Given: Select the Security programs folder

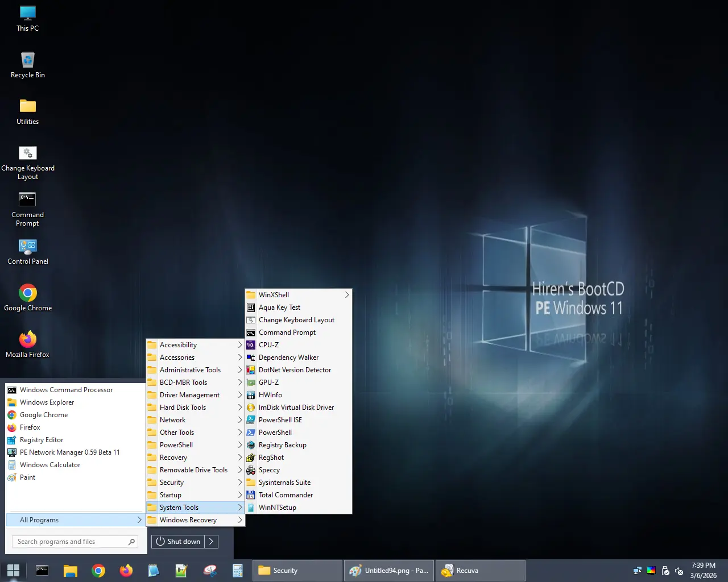Looking at the screenshot, I should (172, 483).
